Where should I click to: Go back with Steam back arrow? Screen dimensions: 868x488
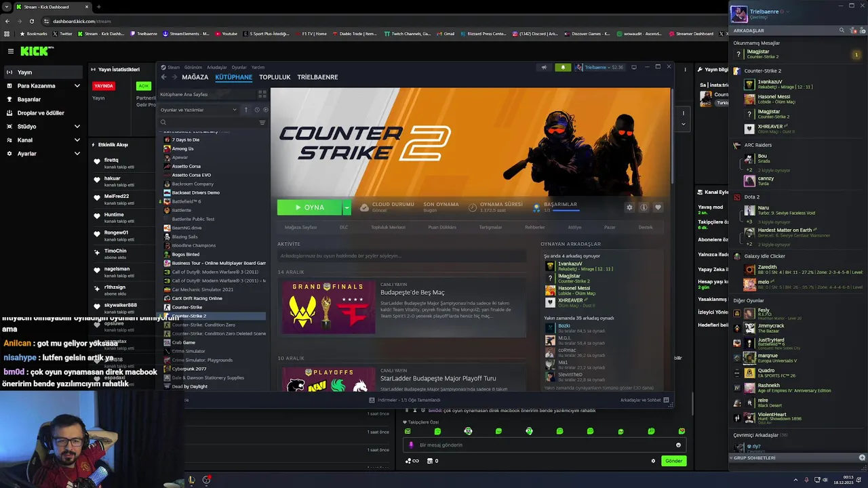[x=163, y=77]
